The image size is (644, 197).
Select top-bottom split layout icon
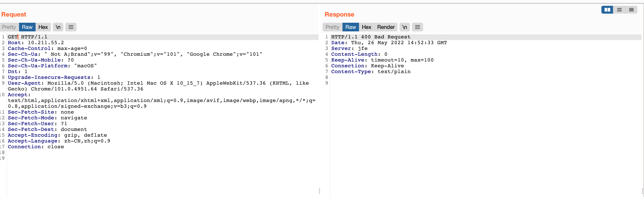coord(619,10)
